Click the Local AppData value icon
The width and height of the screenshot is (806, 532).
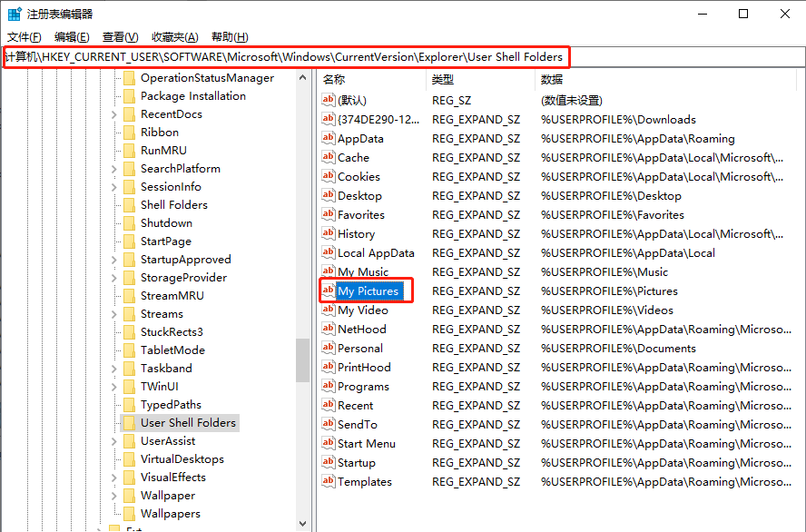(328, 251)
